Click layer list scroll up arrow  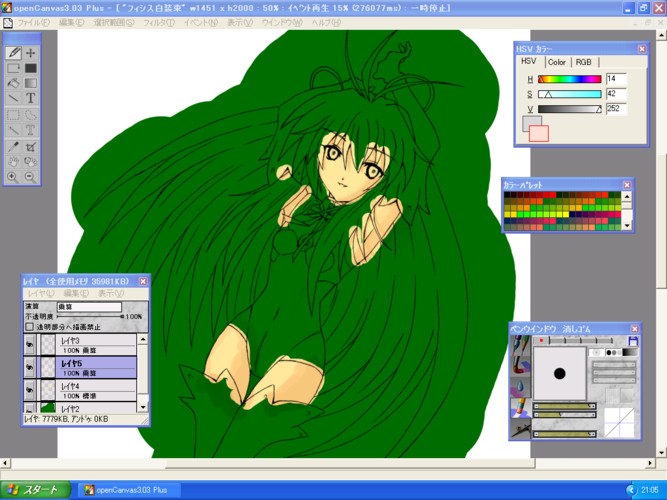(143, 340)
